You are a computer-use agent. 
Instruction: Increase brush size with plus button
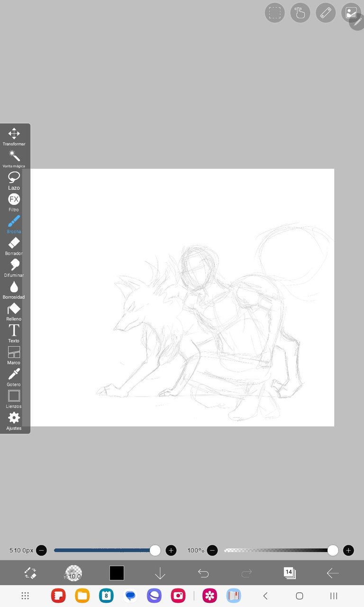[x=171, y=551]
